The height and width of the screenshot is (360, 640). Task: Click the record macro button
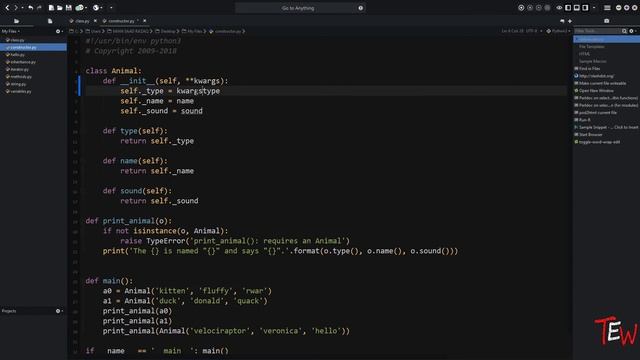[521, 8]
